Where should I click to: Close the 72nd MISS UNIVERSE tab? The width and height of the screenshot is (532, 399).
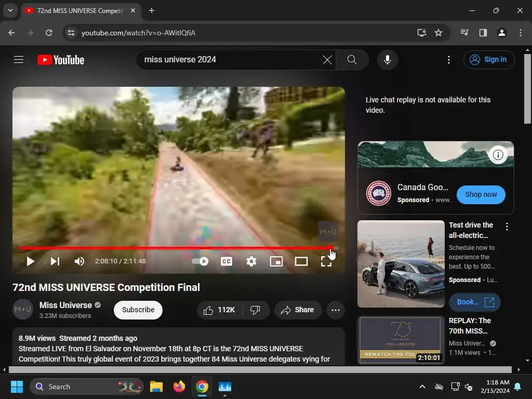133,11
